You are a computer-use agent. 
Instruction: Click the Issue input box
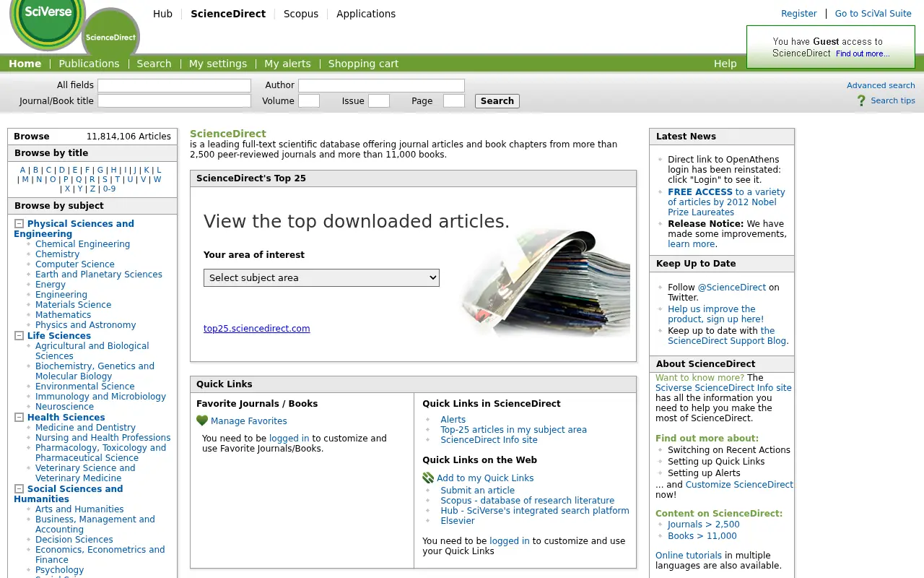tap(379, 101)
